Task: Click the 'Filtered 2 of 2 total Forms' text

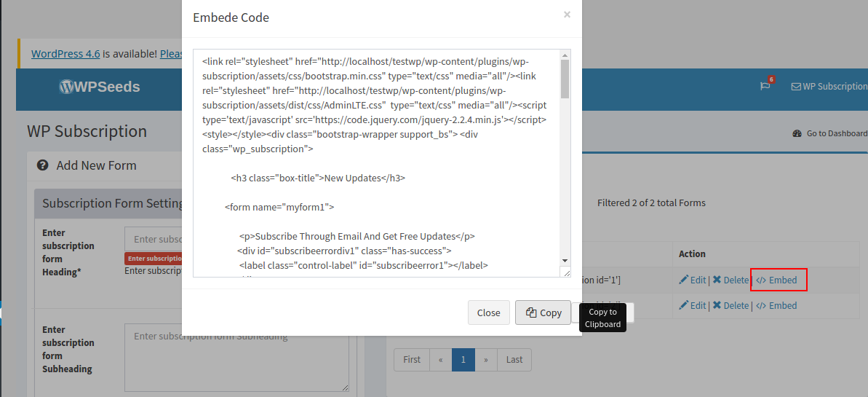Action: [651, 203]
